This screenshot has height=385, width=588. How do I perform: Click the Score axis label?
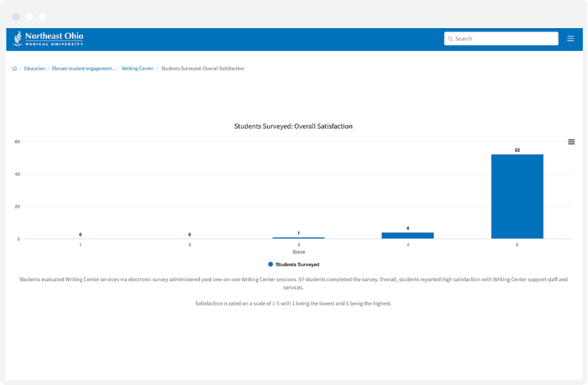pos(298,252)
